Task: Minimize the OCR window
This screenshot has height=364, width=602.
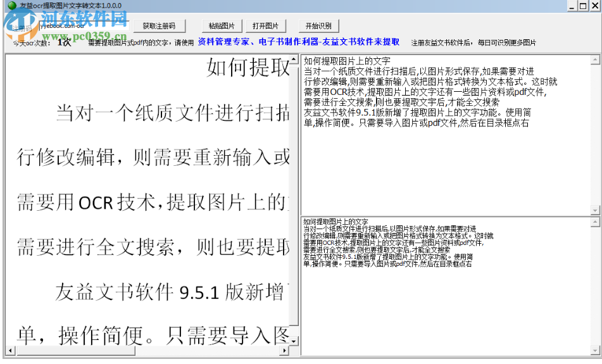Action: click(x=572, y=6)
